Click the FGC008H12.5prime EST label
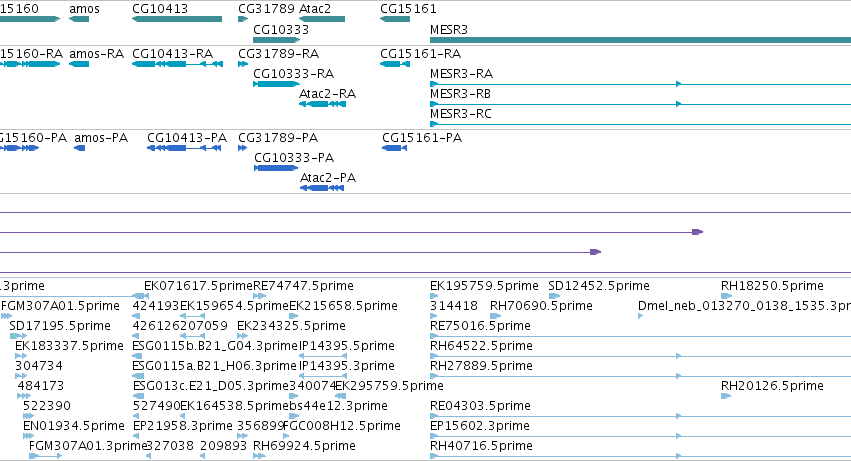Viewport: 851px width, 461px height. pyautogui.click(x=341, y=426)
